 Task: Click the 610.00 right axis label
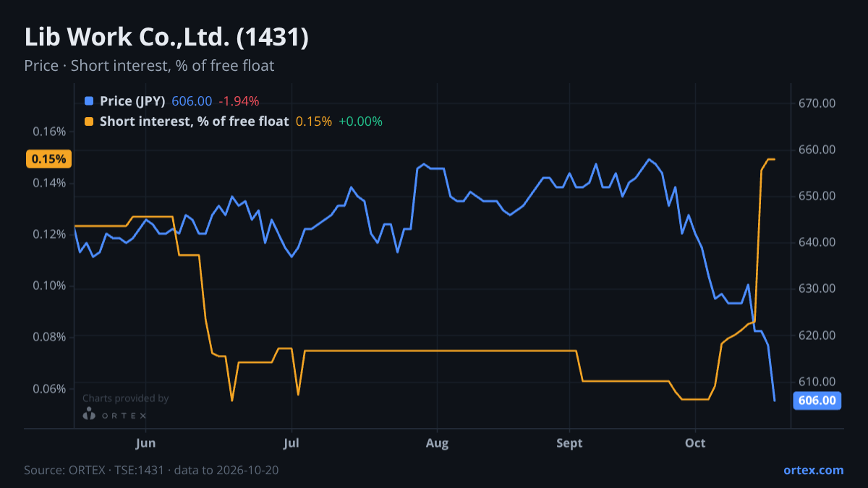pos(817,382)
